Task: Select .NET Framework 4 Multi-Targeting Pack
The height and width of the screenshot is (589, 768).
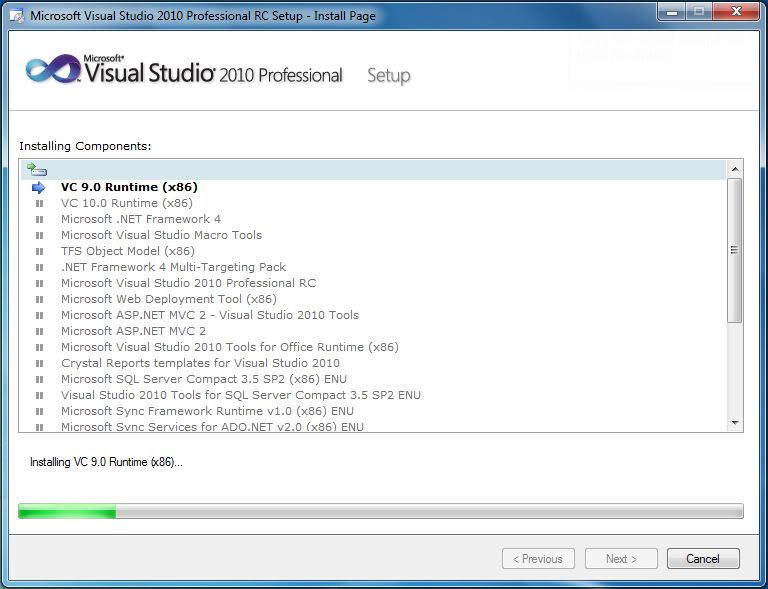Action: coord(173,267)
